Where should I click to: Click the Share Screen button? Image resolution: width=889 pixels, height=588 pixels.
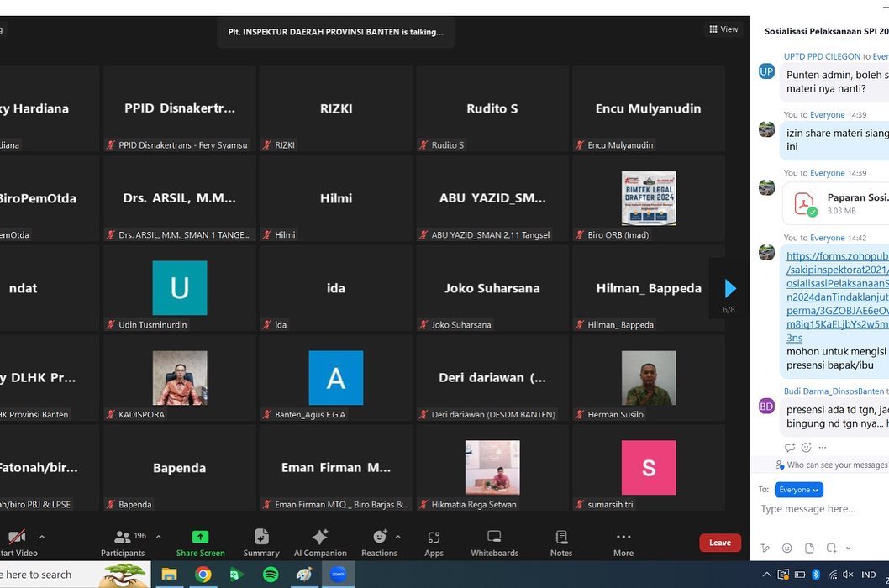(200, 542)
